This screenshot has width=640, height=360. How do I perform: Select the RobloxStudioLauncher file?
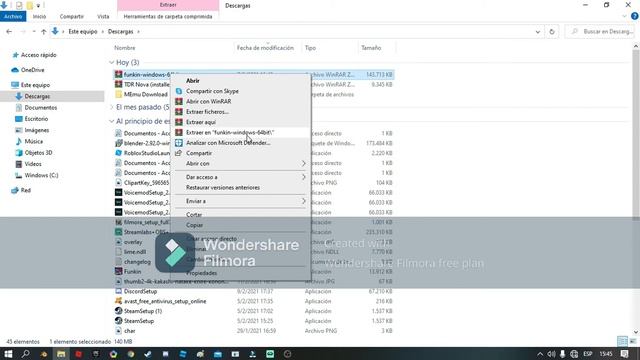(147, 153)
